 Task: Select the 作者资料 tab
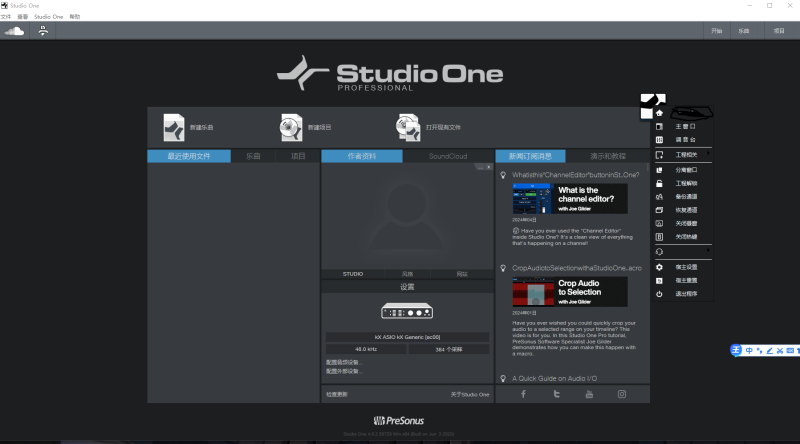point(362,156)
